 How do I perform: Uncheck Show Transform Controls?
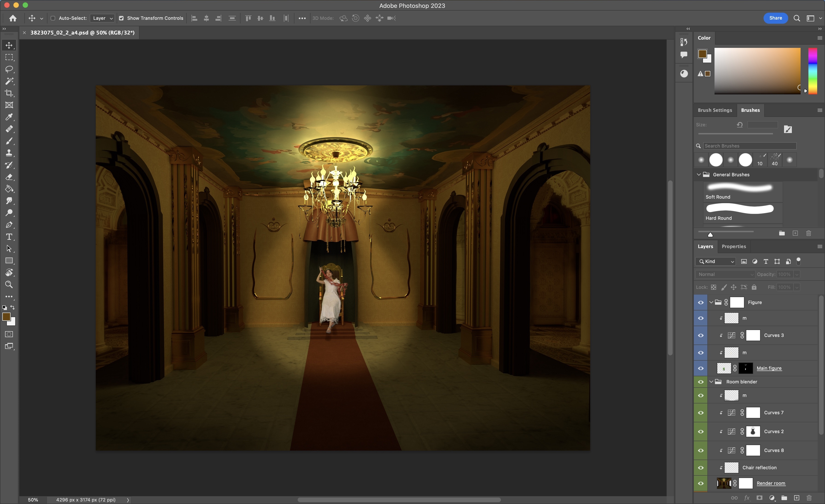[x=121, y=18]
